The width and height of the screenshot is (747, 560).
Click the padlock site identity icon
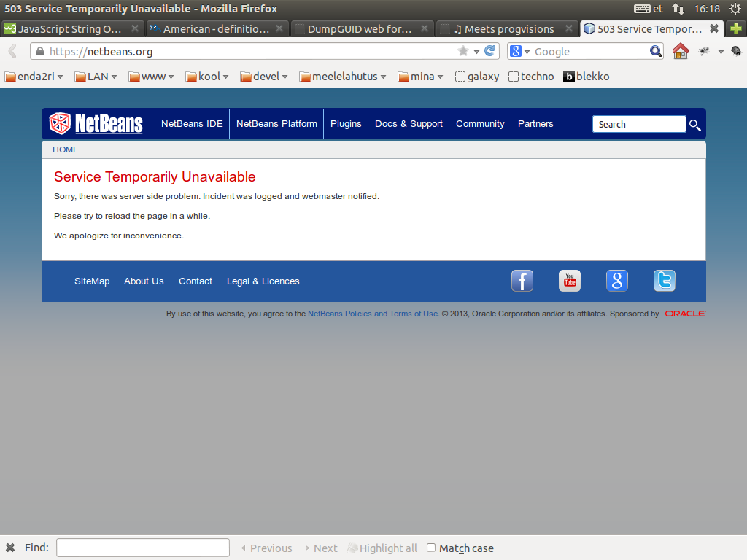(x=40, y=52)
